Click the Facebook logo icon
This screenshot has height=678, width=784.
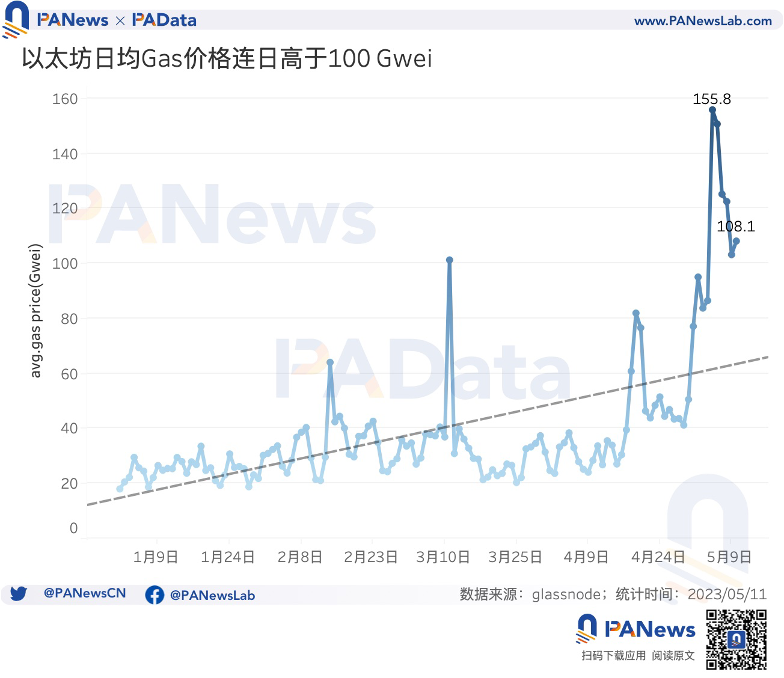155,595
